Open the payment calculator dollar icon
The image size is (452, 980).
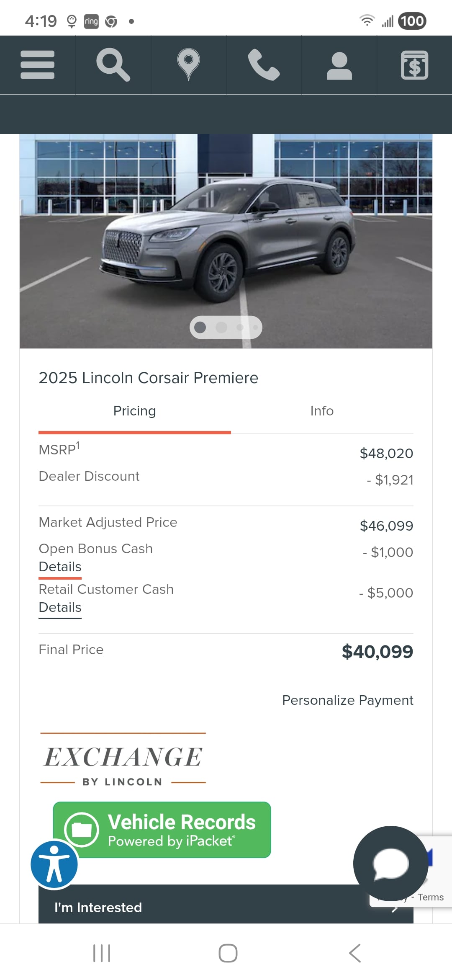coord(414,65)
